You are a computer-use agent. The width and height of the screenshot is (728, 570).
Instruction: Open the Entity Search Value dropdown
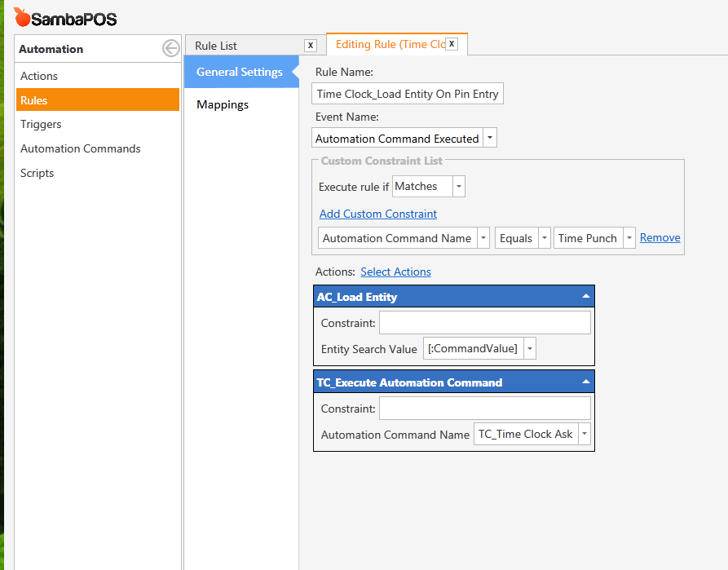tap(530, 349)
